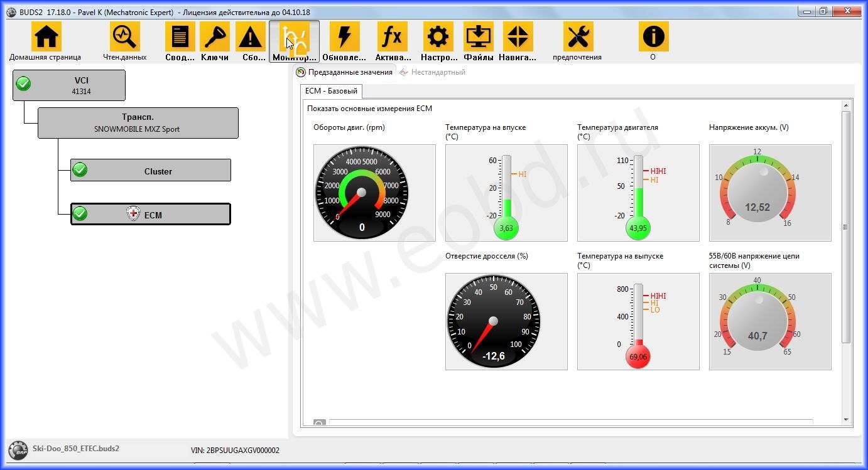
Task: Click the scroll-down arrow of measurements panel
Action: [846, 420]
